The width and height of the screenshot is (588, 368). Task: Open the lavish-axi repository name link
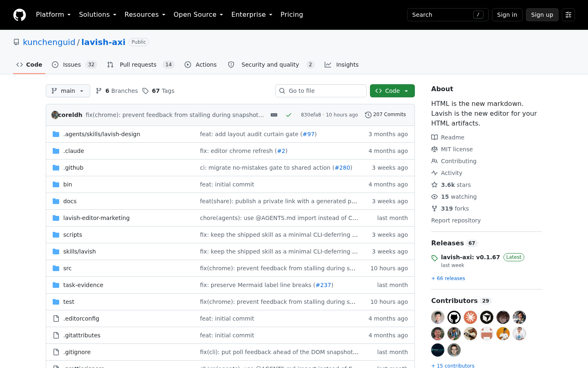coord(103,42)
